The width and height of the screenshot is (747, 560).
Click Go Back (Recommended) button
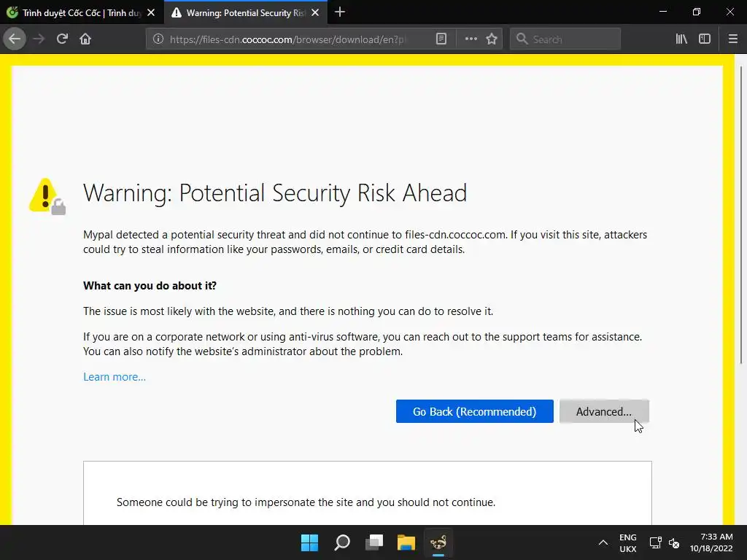click(x=474, y=411)
